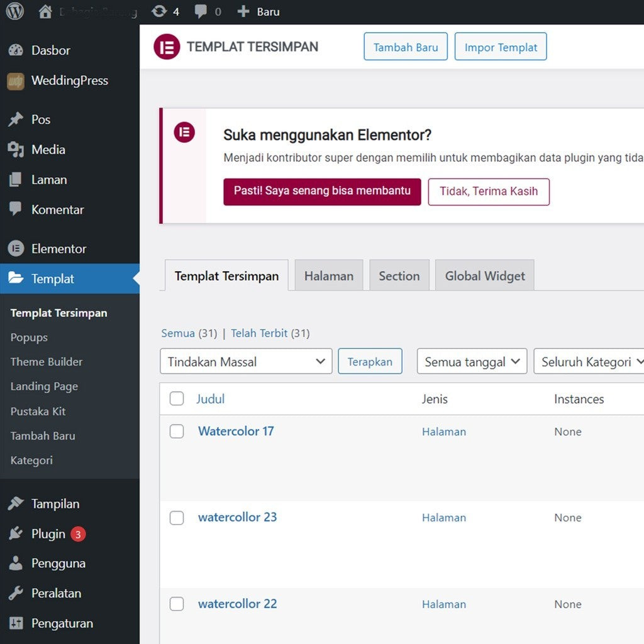Open the WordPress logo menu
The width and height of the screenshot is (644, 644).
click(x=15, y=11)
